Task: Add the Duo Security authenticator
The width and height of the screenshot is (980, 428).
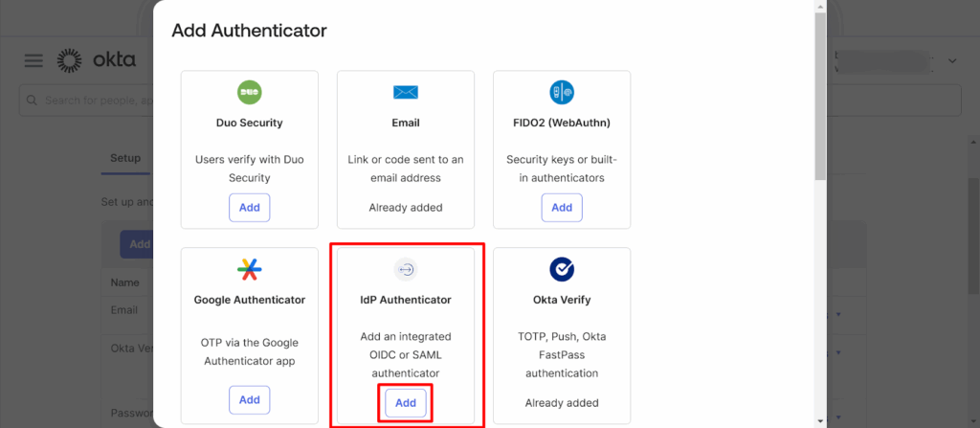Action: (250, 208)
